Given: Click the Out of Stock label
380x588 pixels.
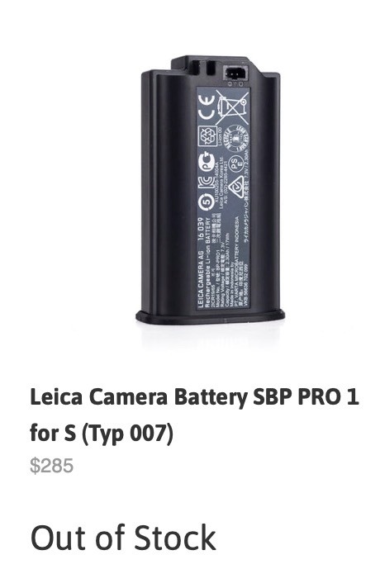Looking at the screenshot, I should 123,538.
